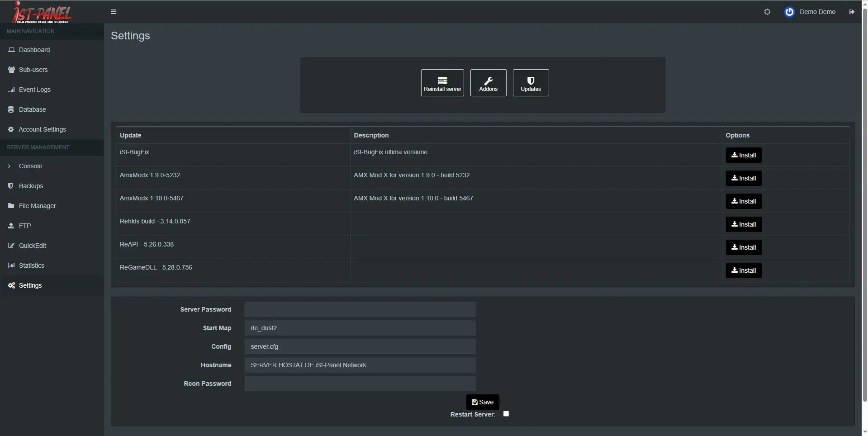
Task: Select the 'iSt-BugFix ultima versiune.' description text
Action: 391,152
